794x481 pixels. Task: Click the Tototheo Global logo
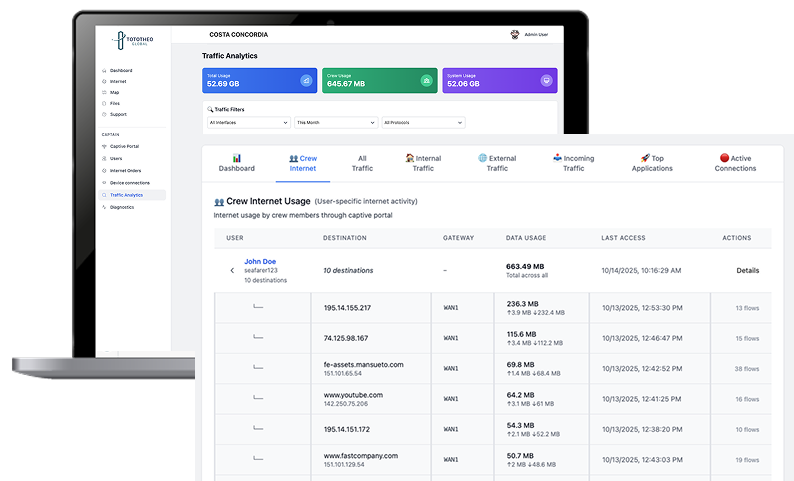133,41
